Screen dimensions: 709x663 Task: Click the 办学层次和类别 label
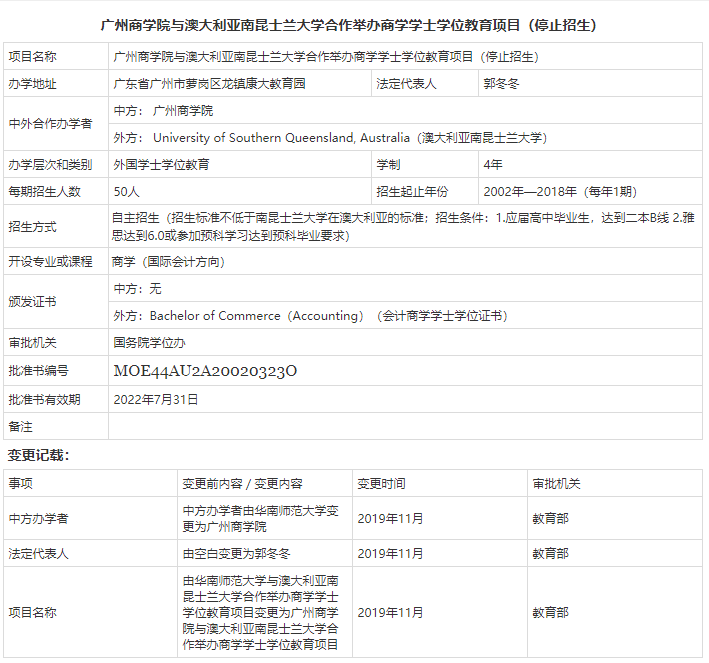click(50, 165)
